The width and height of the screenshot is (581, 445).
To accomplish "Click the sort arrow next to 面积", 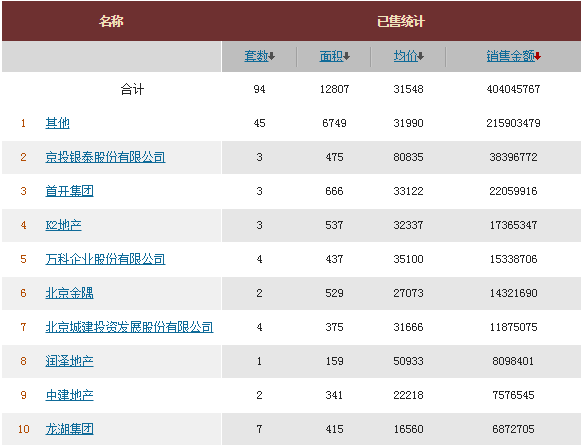I will (x=346, y=56).
